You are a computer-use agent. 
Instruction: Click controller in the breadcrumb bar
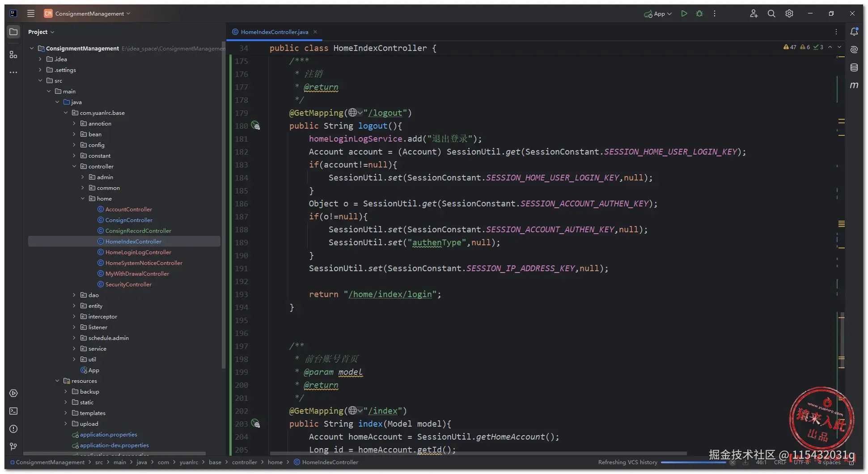click(x=245, y=462)
